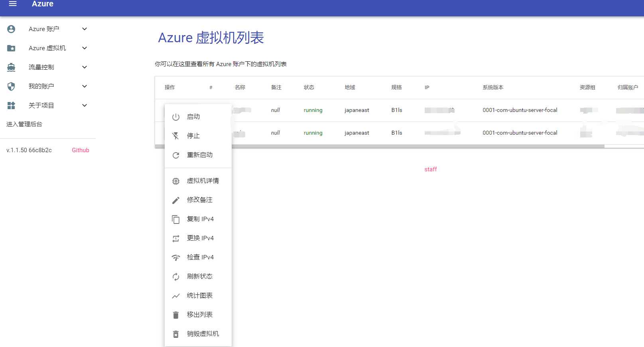Click the chart line icon beside 统计图表

[x=176, y=296]
